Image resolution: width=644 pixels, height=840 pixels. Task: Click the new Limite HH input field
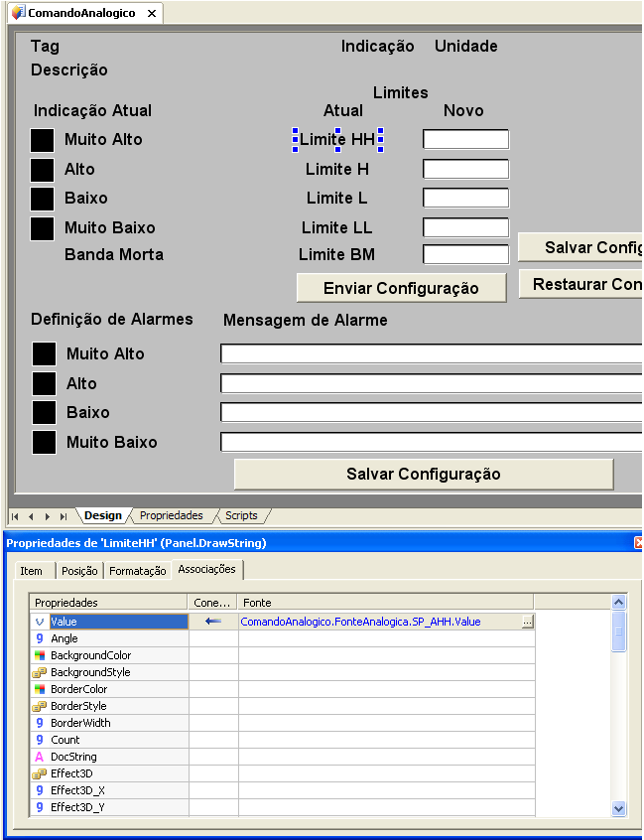tap(465, 139)
